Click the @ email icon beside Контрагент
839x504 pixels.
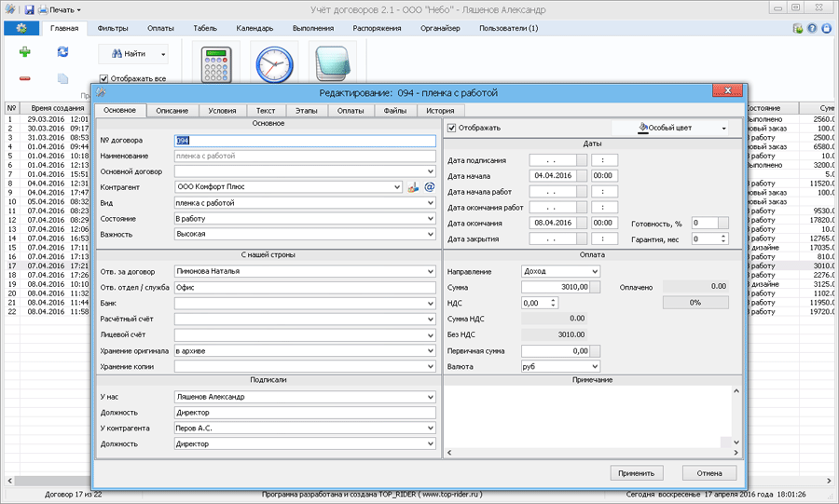430,186
